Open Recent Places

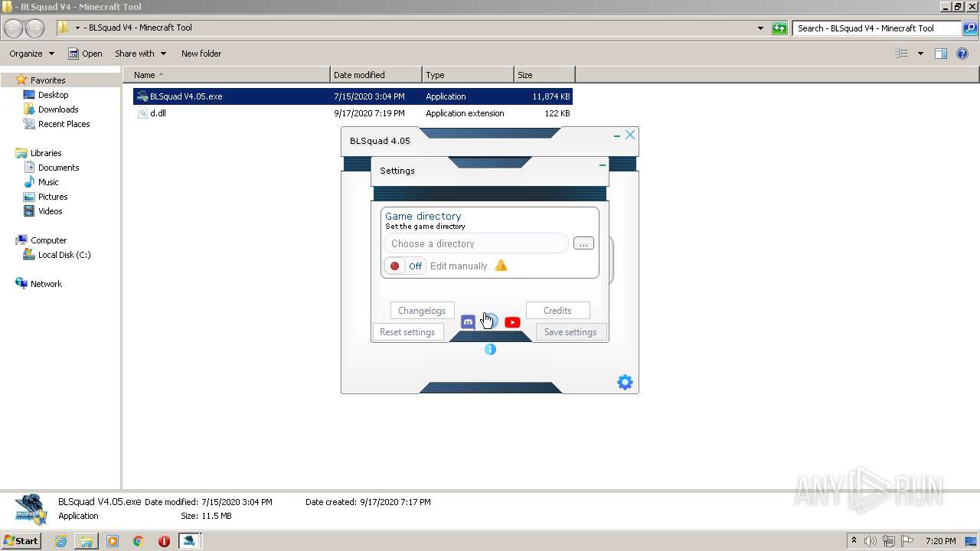click(64, 124)
